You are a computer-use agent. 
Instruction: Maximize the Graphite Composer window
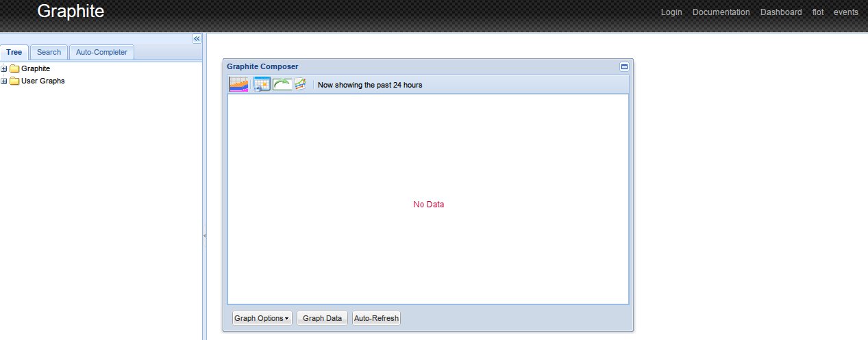click(624, 66)
